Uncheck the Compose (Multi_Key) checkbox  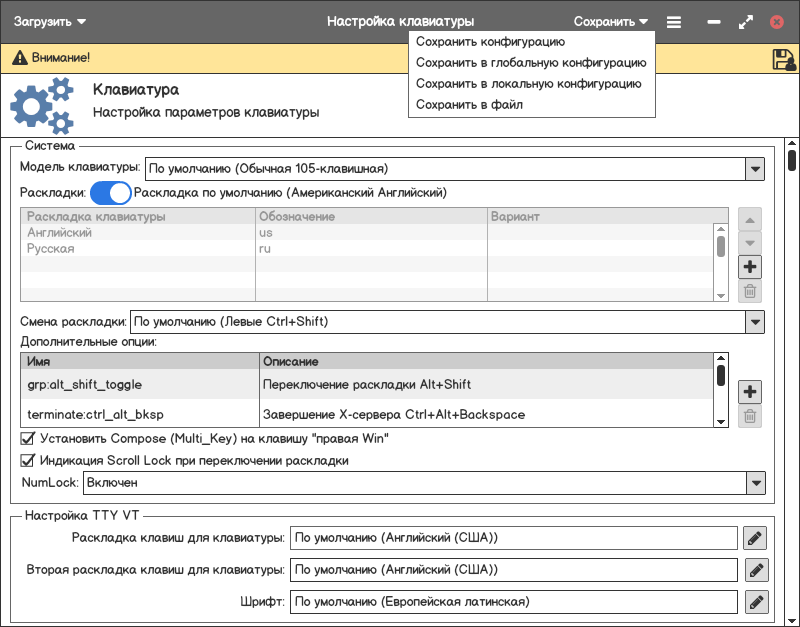tap(28, 438)
